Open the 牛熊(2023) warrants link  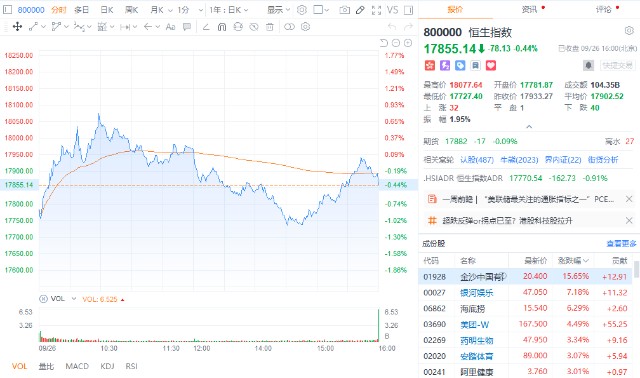coord(519,160)
